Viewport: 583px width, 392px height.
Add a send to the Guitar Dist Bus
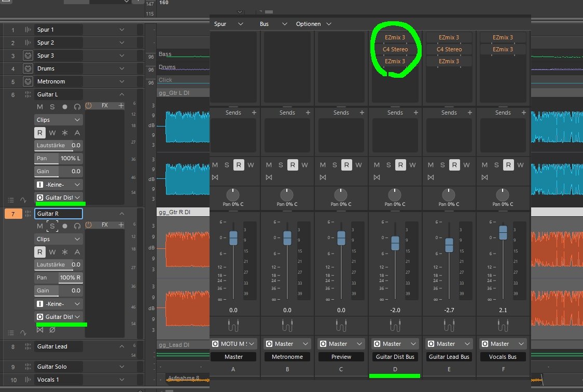click(416, 113)
